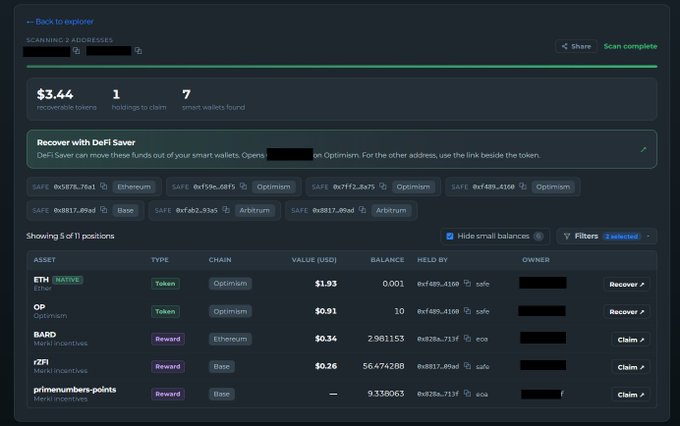
Task: Click the NATIVE badge beside ETH
Action: [x=68, y=280]
